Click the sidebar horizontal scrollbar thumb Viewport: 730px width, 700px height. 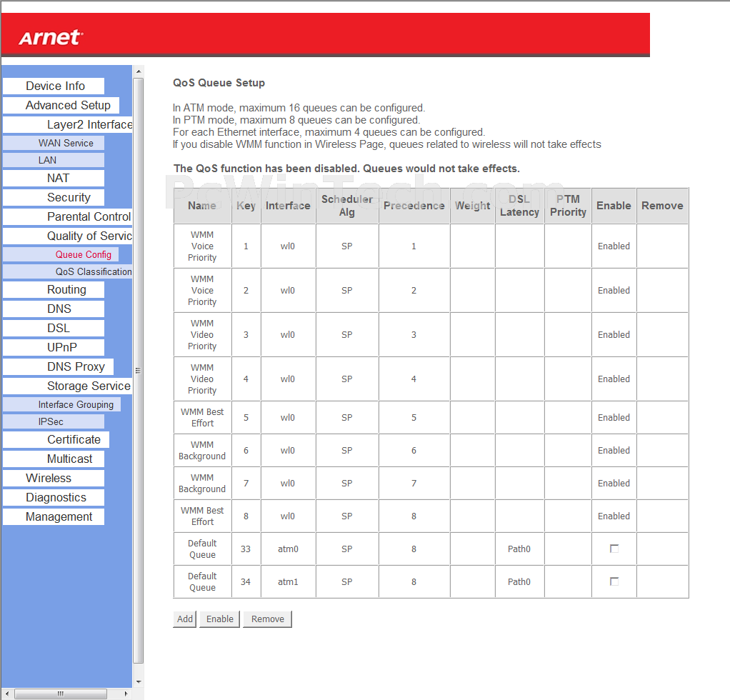61,694
